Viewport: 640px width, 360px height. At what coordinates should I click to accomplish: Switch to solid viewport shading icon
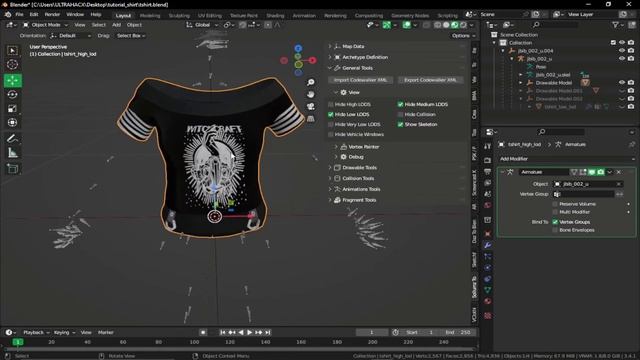coord(446,25)
